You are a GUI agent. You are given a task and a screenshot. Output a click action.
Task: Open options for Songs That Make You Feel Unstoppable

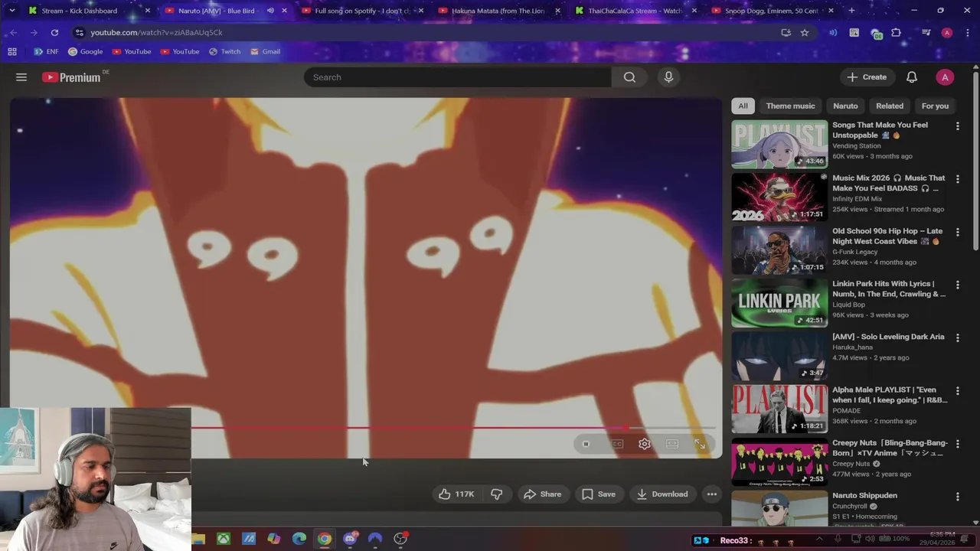pyautogui.click(x=957, y=126)
